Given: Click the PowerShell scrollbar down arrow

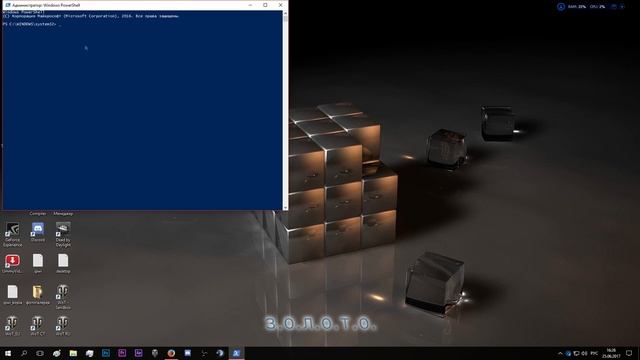Looking at the screenshot, I should click(x=285, y=208).
